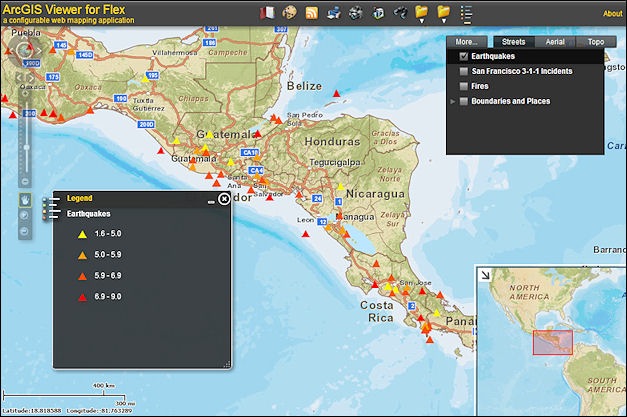Click San Francisco 3-1-1 Incidents label
Viewport: 627px width, 417px height.
(522, 71)
